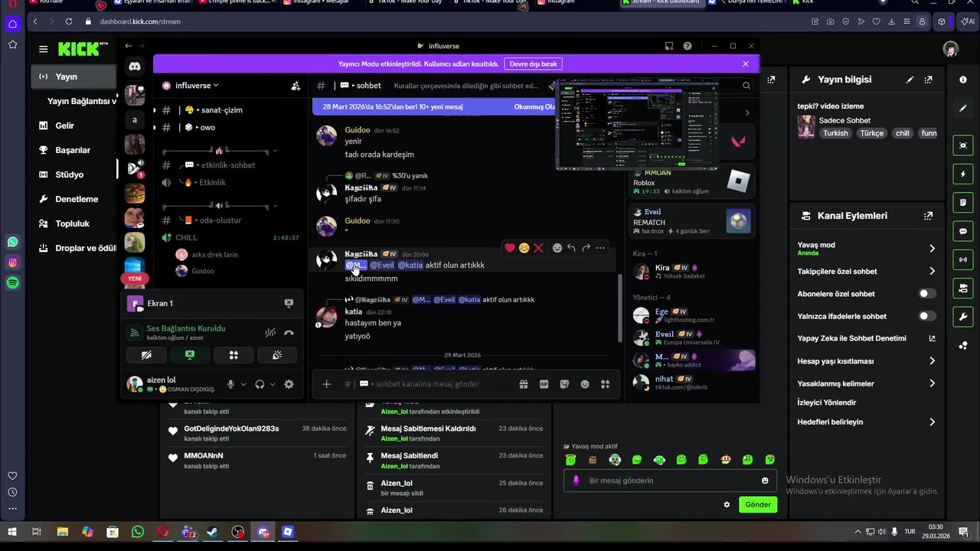Toggle Abonelere özel sohbet switch
The image size is (980, 551).
point(927,294)
